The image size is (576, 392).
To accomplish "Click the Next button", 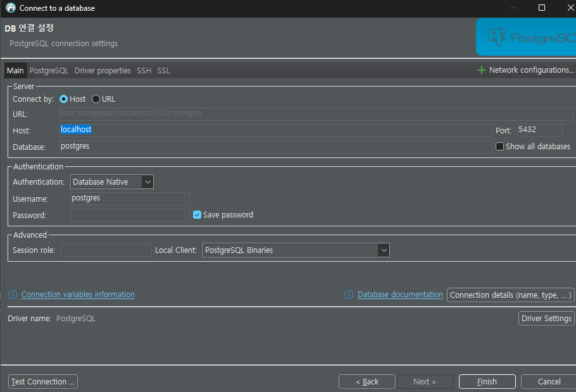I will [x=425, y=382].
